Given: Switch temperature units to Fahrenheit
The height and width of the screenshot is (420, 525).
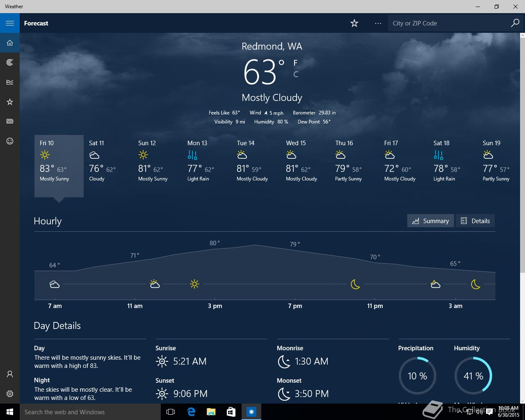Looking at the screenshot, I should coord(295,63).
